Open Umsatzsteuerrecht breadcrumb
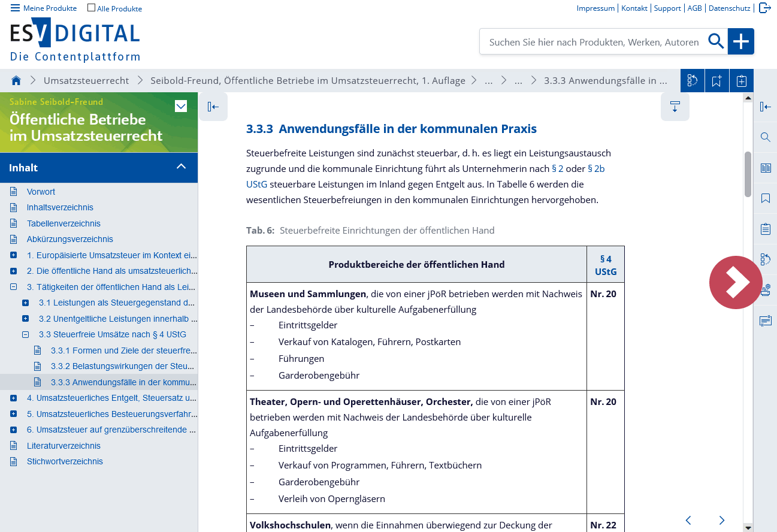 (x=86, y=80)
